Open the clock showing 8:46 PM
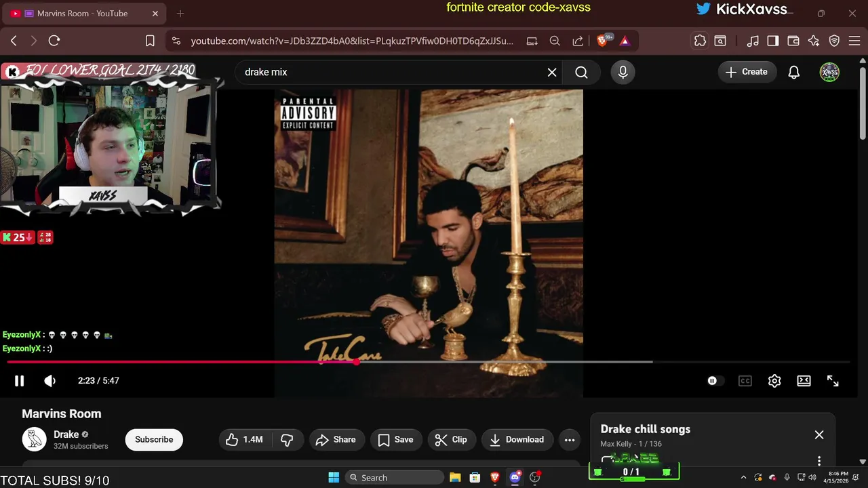This screenshot has width=868, height=488. coord(838,477)
